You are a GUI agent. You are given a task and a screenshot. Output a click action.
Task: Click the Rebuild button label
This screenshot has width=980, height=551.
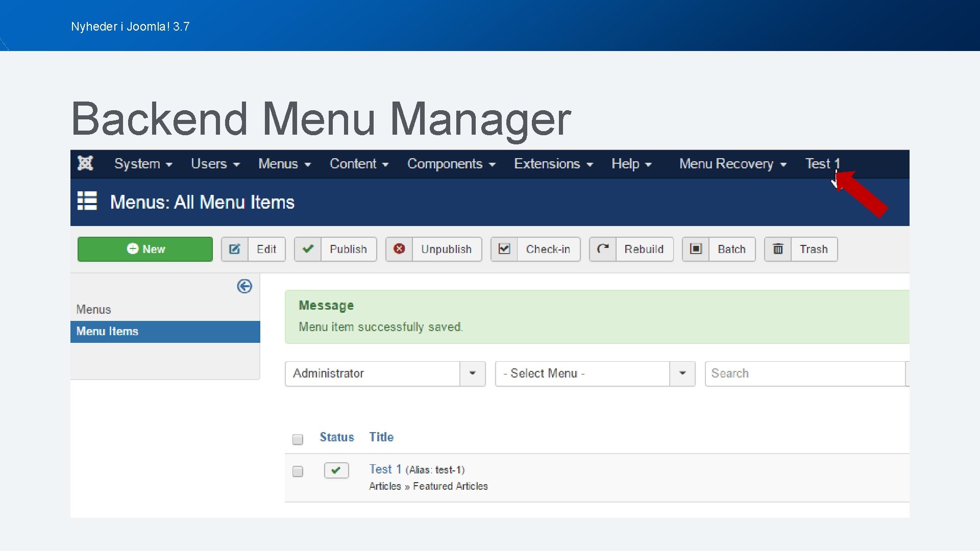click(x=644, y=249)
